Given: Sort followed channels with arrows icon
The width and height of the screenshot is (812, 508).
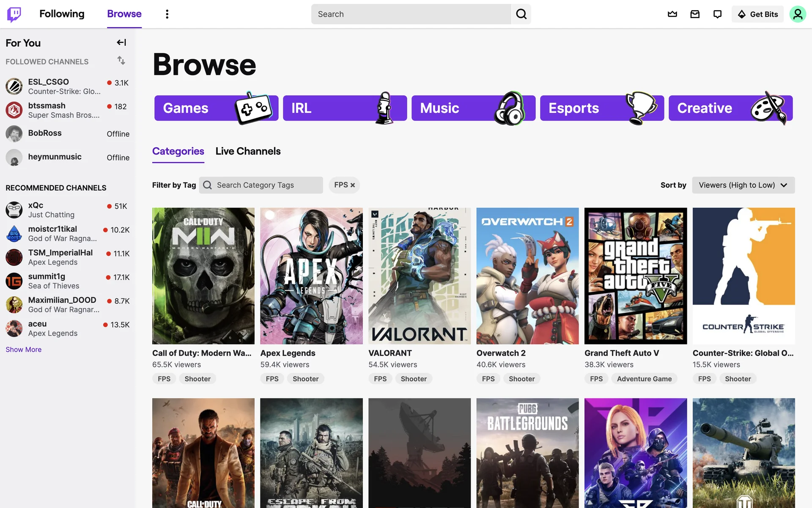Looking at the screenshot, I should 121,61.
